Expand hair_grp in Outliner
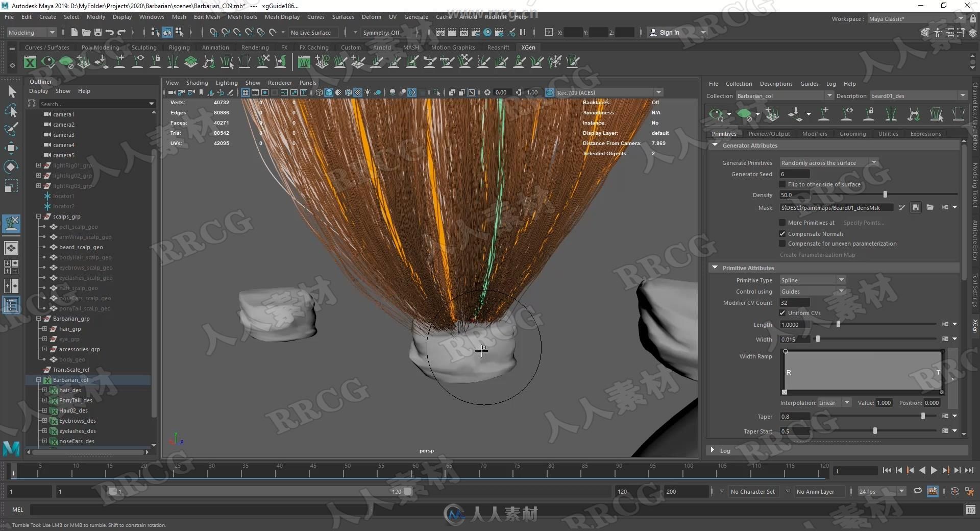 coord(44,329)
